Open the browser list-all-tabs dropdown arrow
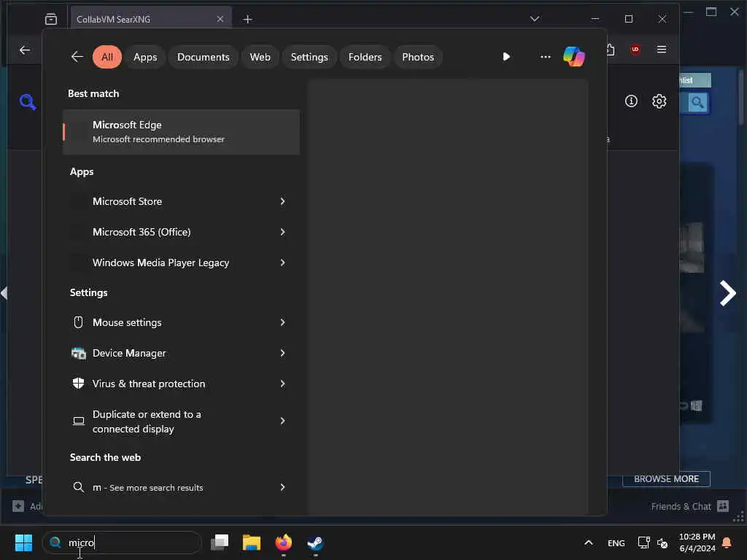Viewport: 747px width, 560px height. 535,19
